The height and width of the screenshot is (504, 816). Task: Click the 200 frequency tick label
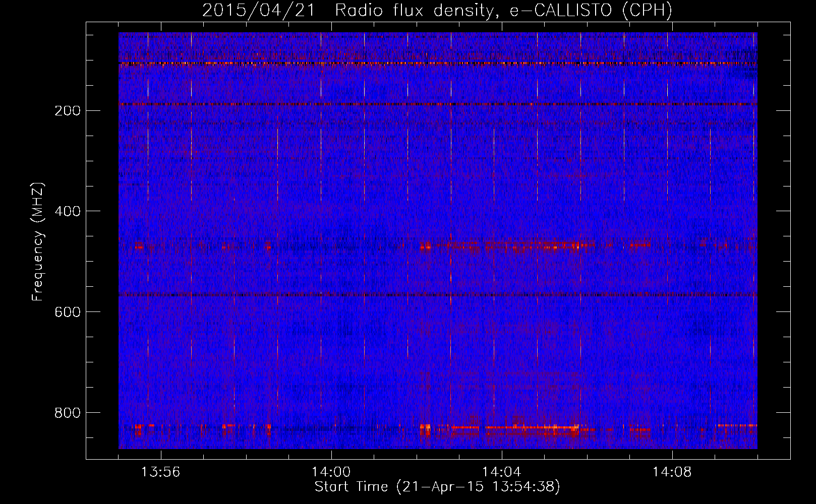67,110
